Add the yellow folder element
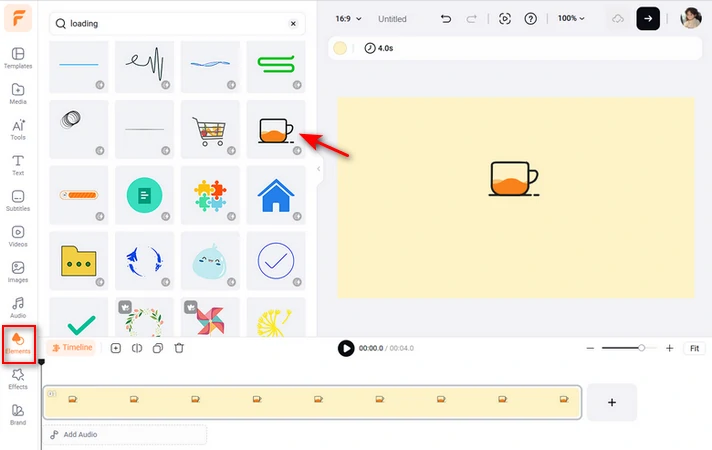This screenshot has width=712, height=450. click(x=79, y=261)
